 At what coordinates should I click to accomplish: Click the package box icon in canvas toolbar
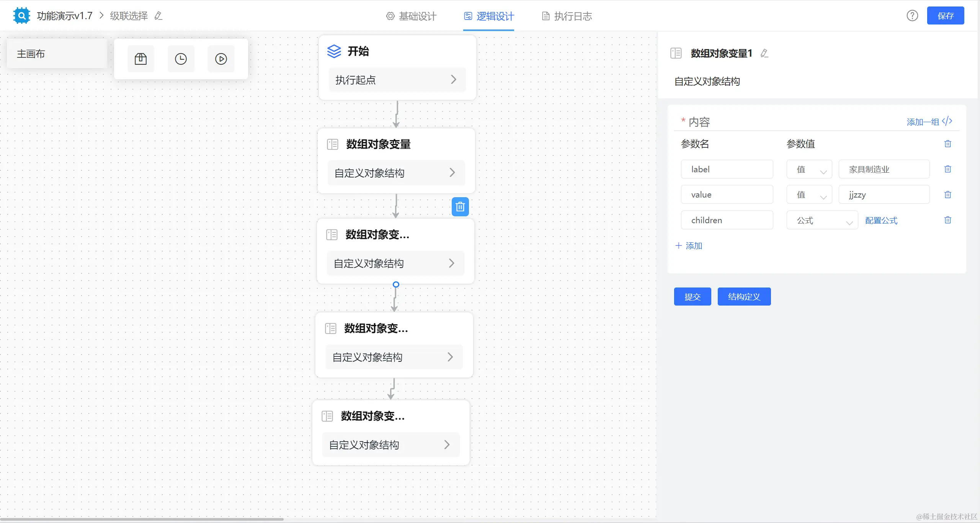coord(140,59)
